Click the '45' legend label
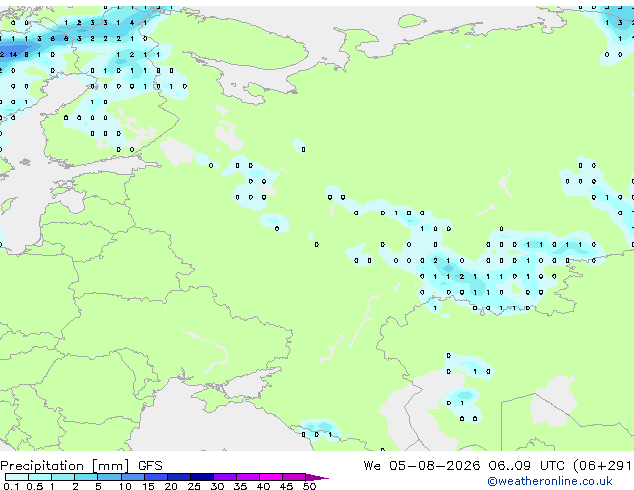This screenshot has width=634, height=490. (286, 486)
